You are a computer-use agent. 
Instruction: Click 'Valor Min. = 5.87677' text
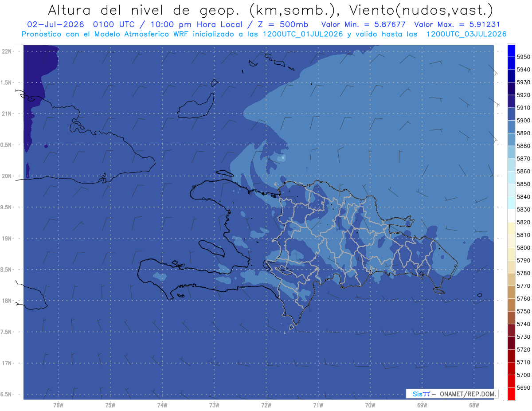pos(363,24)
